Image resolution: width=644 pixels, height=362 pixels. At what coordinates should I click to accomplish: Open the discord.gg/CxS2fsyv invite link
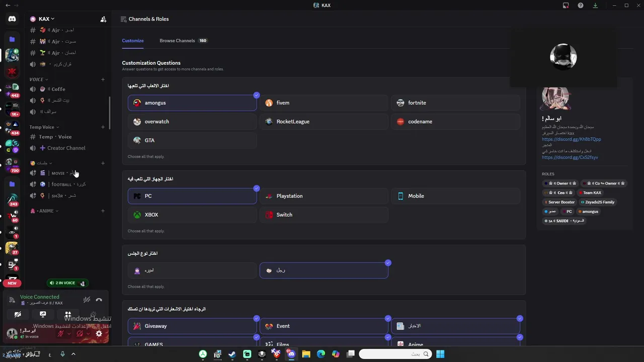(570, 157)
